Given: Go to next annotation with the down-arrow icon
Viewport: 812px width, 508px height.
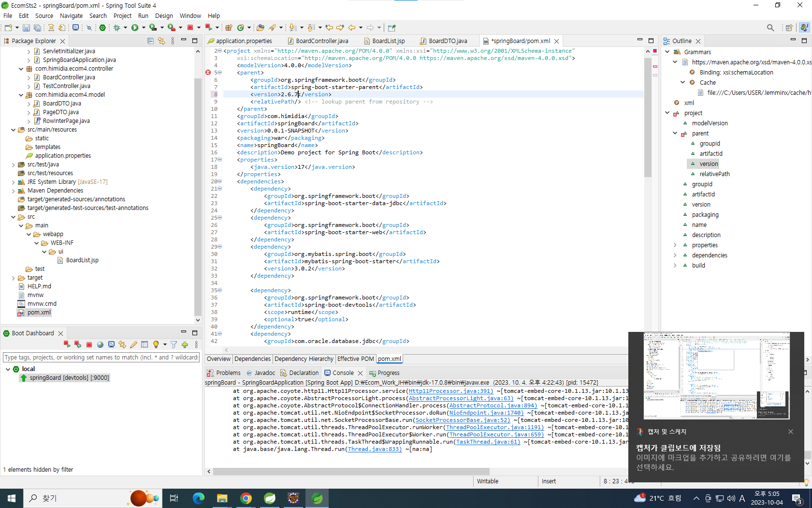Looking at the screenshot, I should 293,28.
